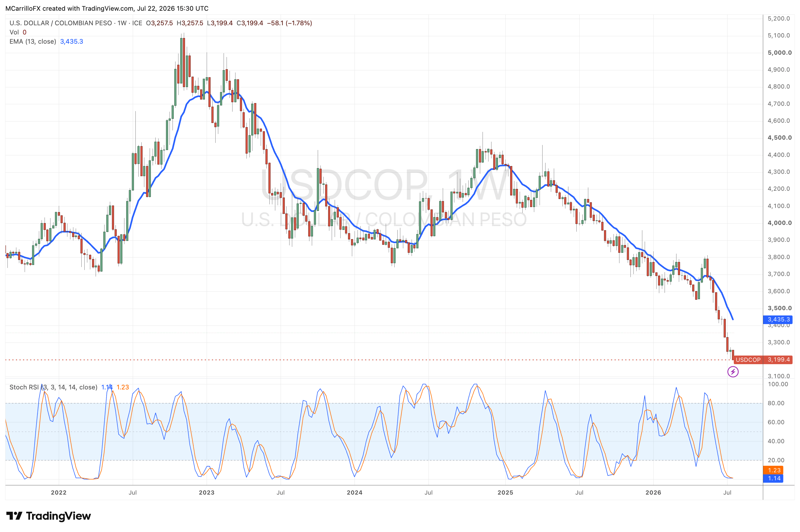Viewport: 800px width, 532px height.
Task: Click the 4,500.0 price axis label
Action: pyautogui.click(x=780, y=138)
